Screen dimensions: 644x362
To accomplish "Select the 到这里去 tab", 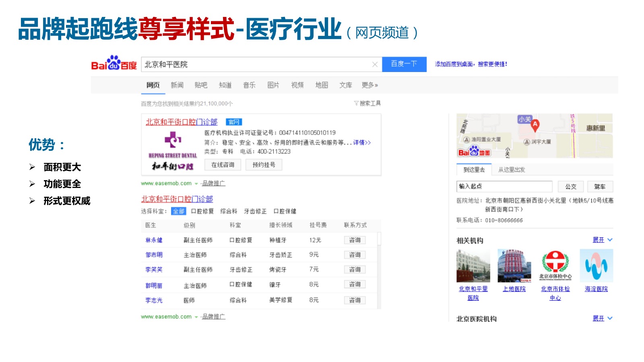I will tap(474, 170).
